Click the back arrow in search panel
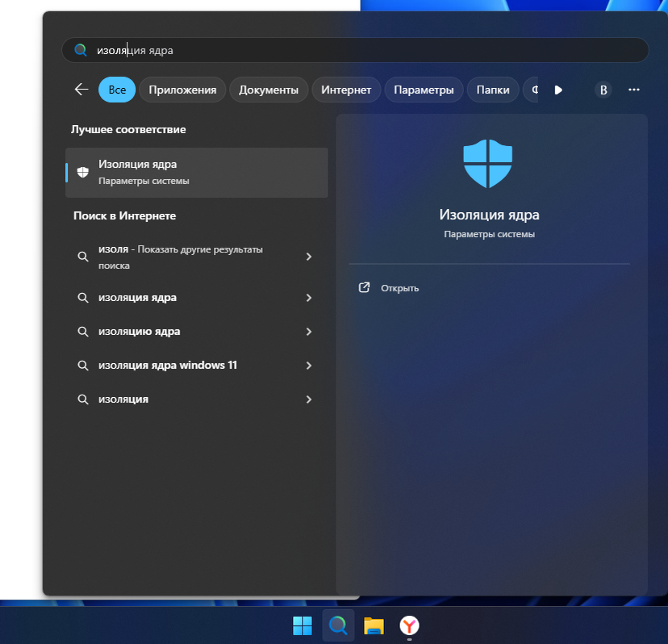The height and width of the screenshot is (644, 668). (81, 90)
